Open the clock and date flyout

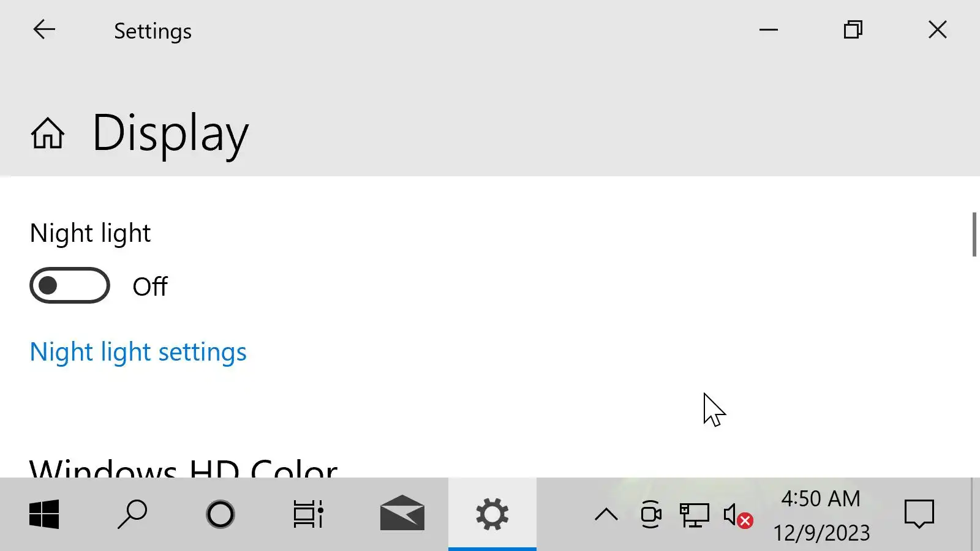coord(821,515)
